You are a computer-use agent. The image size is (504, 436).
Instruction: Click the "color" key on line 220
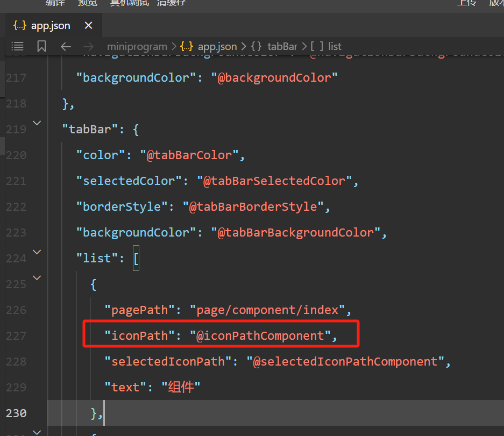(101, 155)
